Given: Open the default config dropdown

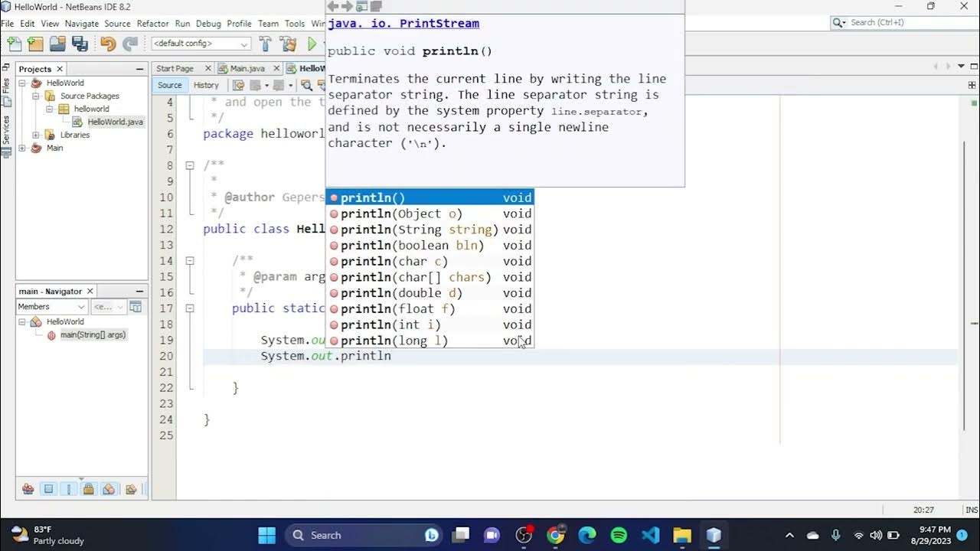Looking at the screenshot, I should [201, 44].
